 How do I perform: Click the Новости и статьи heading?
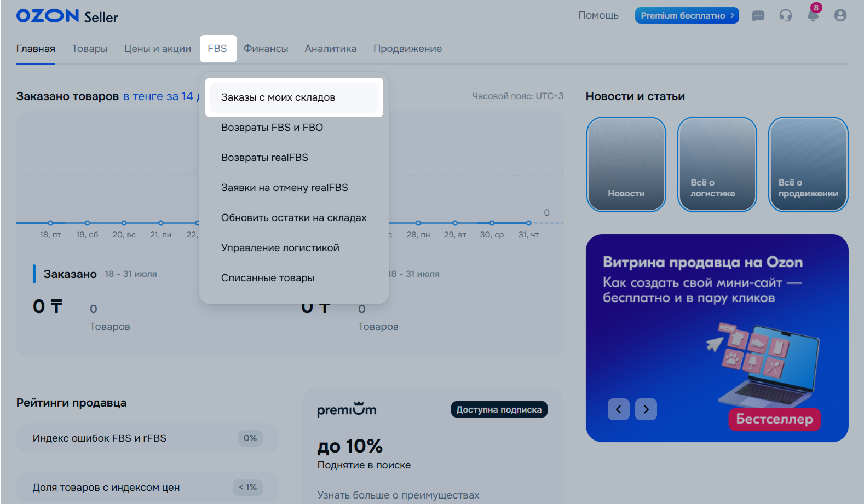click(x=635, y=96)
